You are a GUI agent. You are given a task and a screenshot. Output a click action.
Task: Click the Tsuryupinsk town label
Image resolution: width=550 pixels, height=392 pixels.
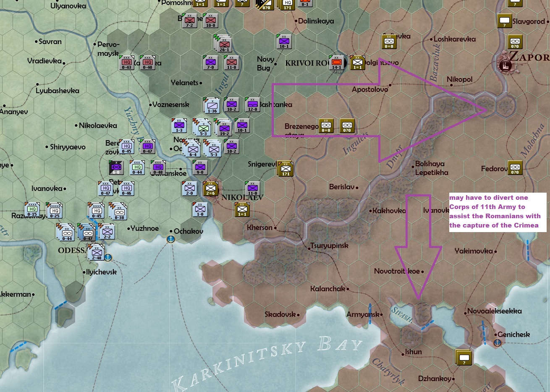coord(329,246)
